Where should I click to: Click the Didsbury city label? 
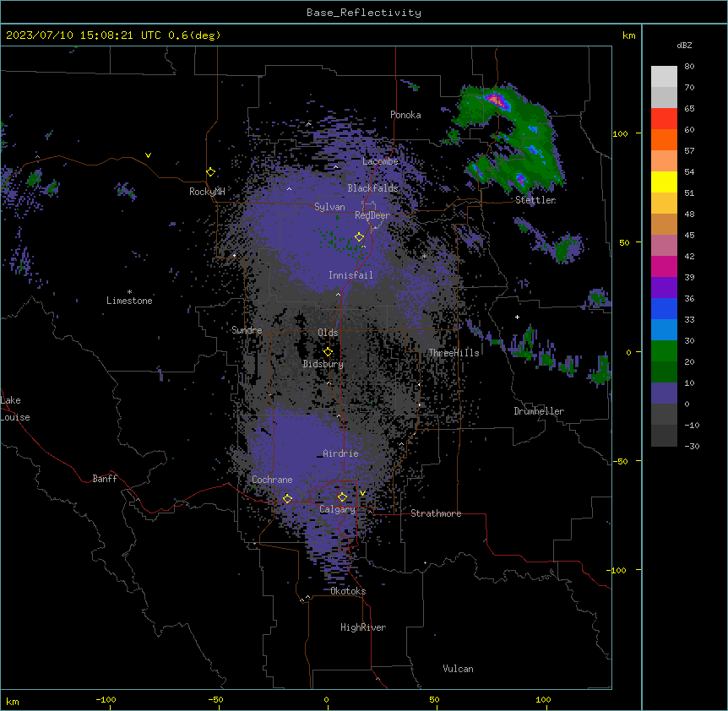(323, 364)
